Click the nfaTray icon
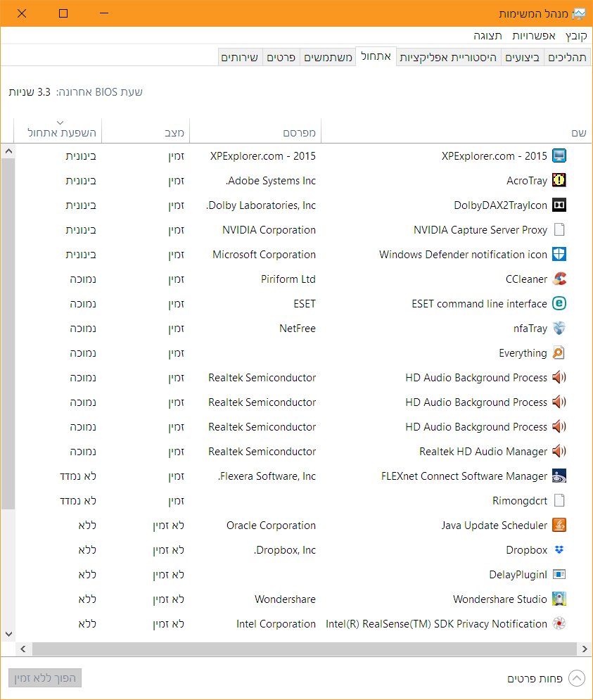Screen dimensions: 593x700 point(559,328)
